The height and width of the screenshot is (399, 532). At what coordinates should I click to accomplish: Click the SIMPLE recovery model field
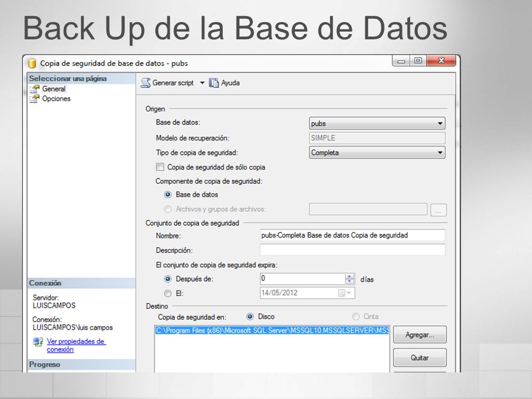(x=377, y=138)
